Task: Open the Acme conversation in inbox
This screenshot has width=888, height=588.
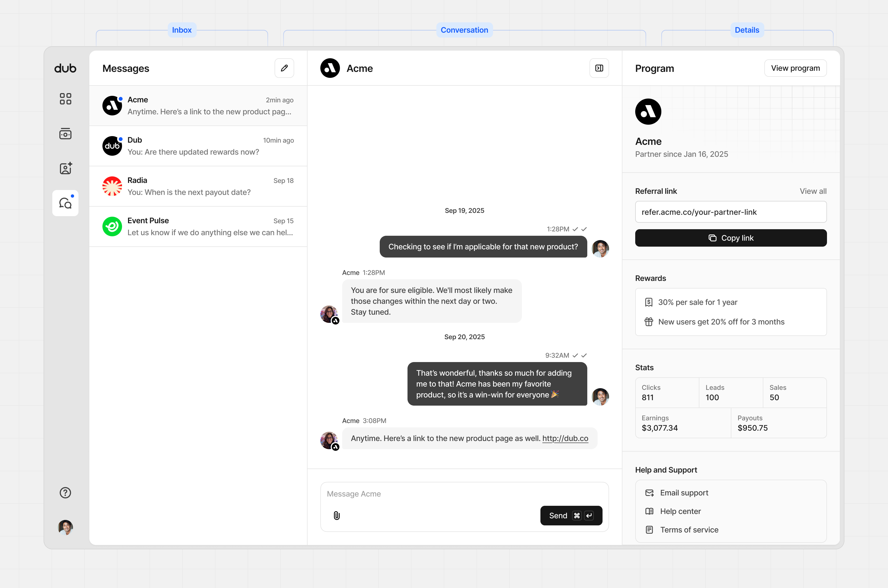Action: pos(198,106)
